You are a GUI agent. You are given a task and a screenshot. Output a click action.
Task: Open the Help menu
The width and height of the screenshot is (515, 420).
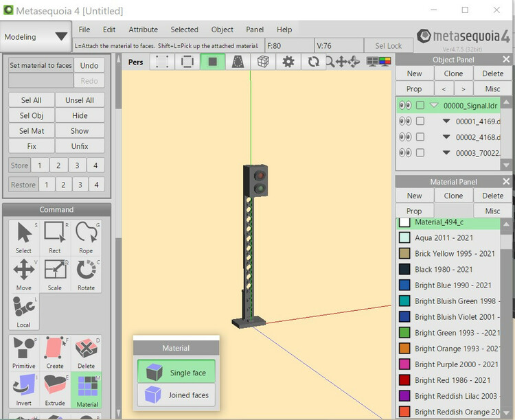[284, 30]
